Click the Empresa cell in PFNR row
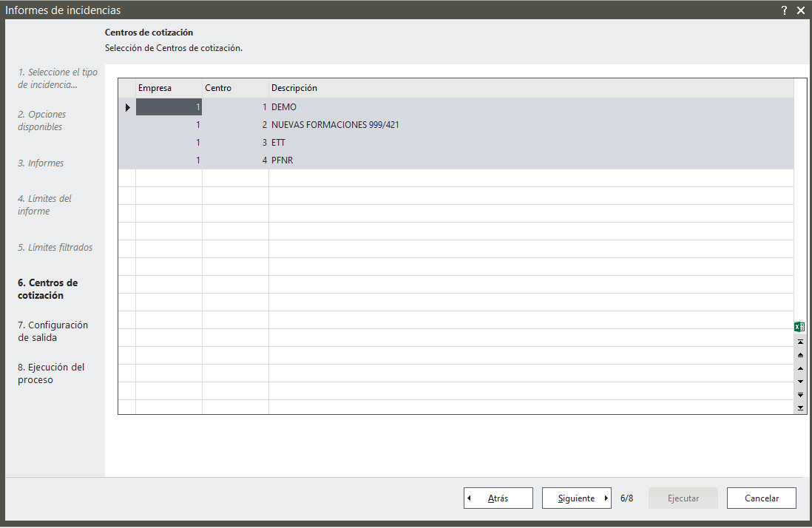Image resolution: width=812 pixels, height=528 pixels. pyautogui.click(x=169, y=160)
